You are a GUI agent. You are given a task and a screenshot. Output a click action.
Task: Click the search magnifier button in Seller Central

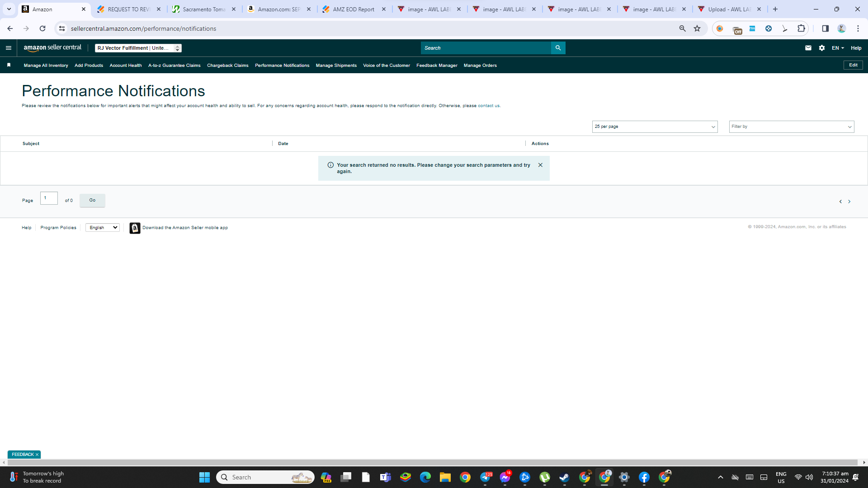tap(558, 48)
